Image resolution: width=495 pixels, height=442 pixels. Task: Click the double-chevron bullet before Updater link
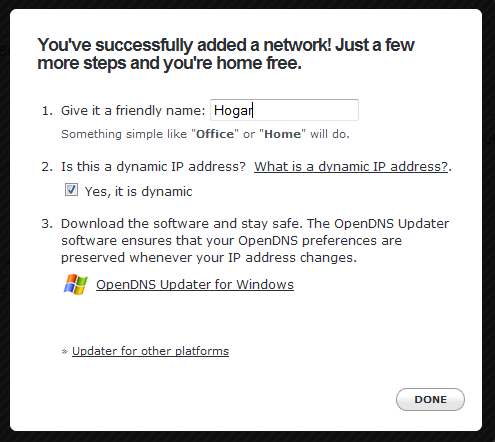pyautogui.click(x=64, y=351)
